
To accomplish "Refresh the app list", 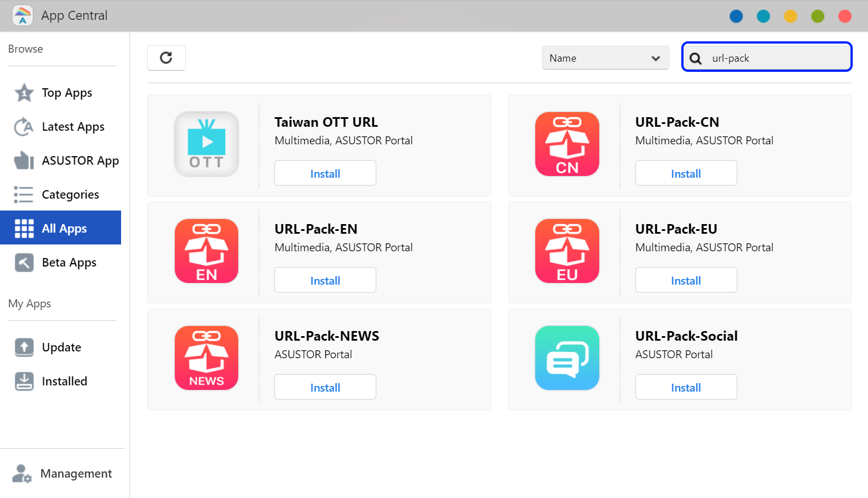I will [166, 58].
